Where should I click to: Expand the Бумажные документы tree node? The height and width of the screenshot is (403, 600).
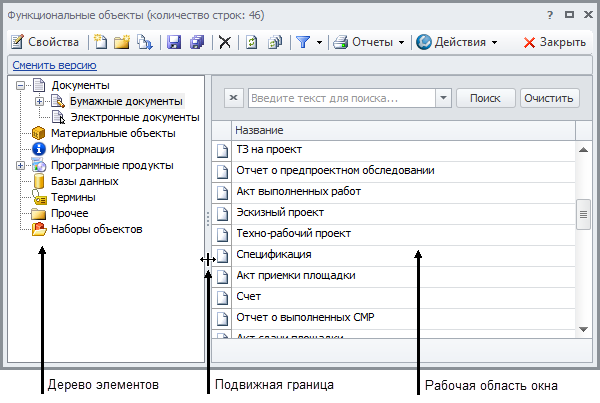(39, 101)
